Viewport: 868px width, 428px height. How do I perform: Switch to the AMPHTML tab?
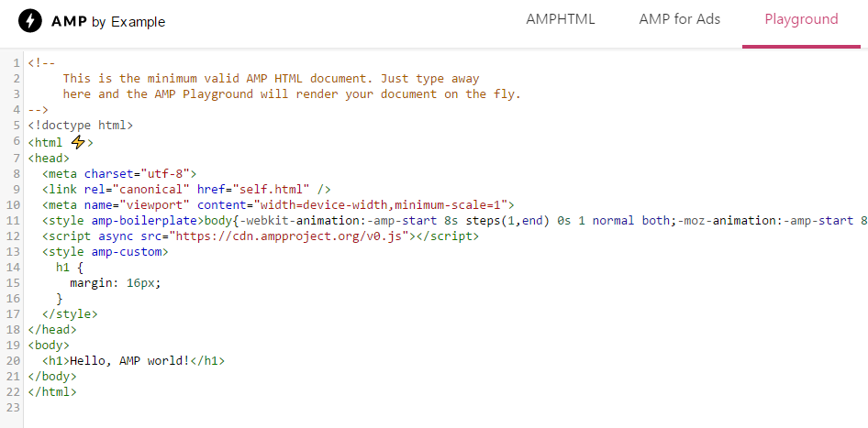click(561, 19)
